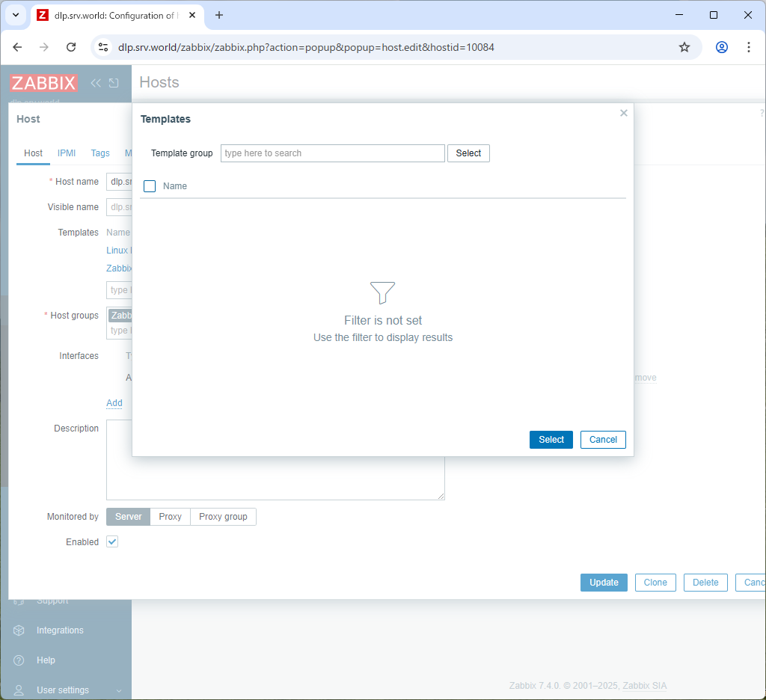View site information icon in address bar

[x=103, y=47]
